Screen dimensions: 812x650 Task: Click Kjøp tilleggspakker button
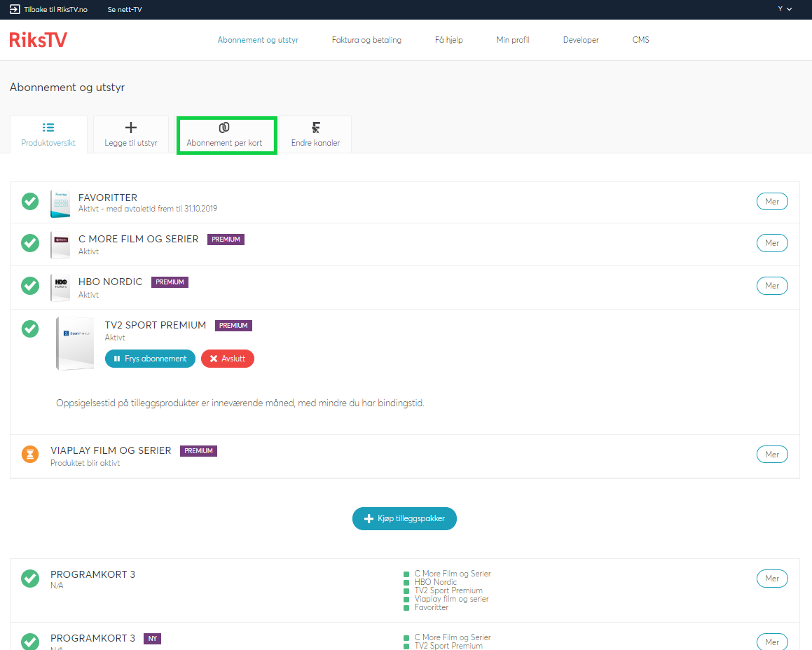404,518
